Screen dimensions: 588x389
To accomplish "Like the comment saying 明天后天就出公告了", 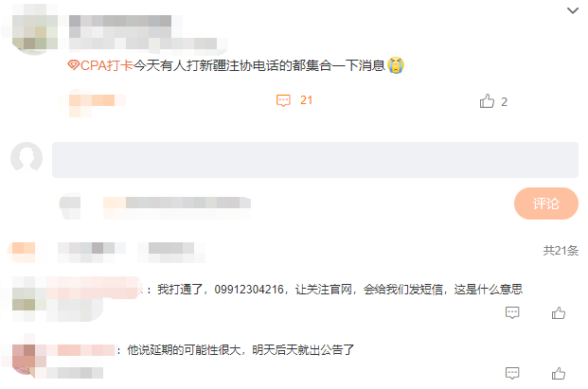I will (559, 373).
